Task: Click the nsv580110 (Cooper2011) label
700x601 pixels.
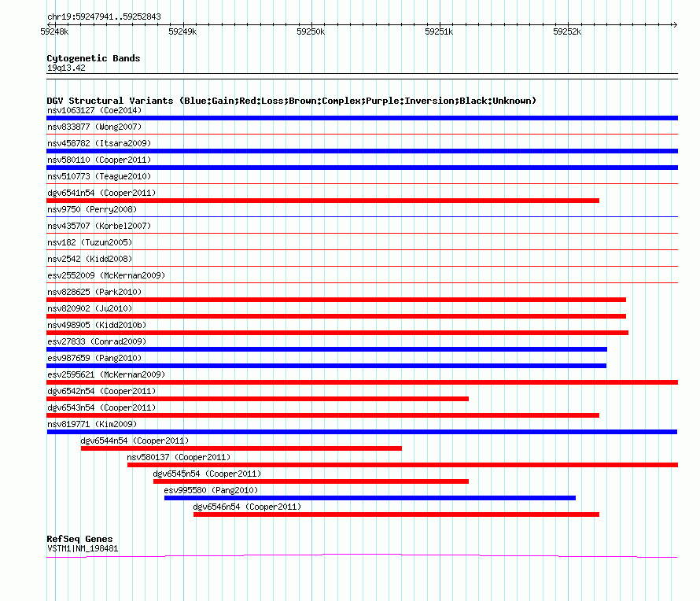Action: 99,160
